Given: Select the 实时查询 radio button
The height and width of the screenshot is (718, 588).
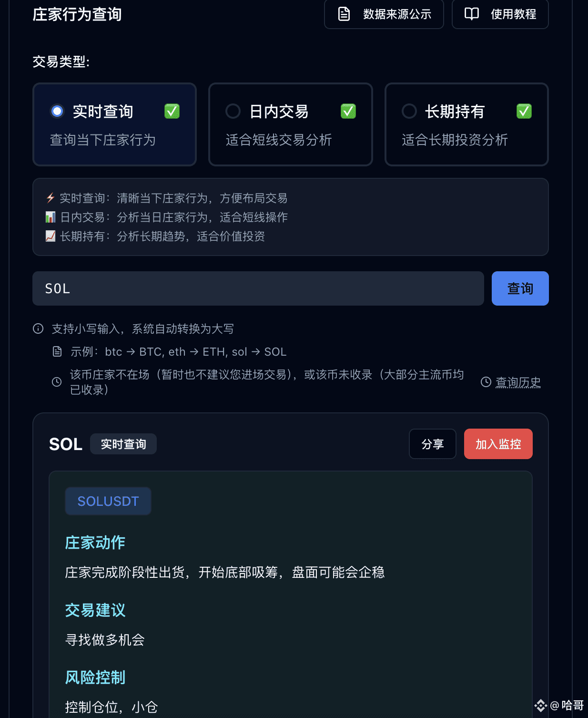Looking at the screenshot, I should [x=57, y=111].
